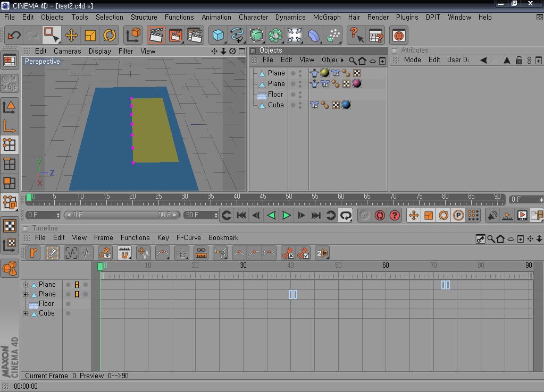Open Render Settings clapperboard icon
This screenshot has height=392, width=544.
click(195, 35)
